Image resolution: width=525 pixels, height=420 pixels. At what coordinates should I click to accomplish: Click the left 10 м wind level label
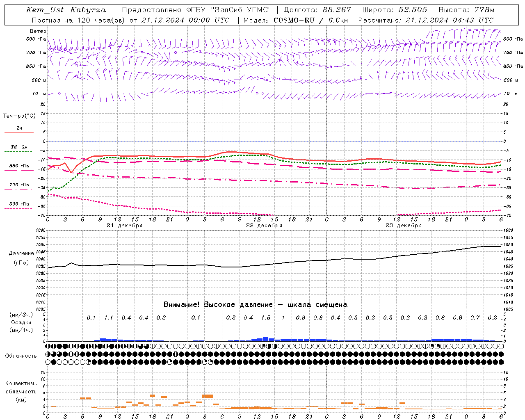click(39, 94)
